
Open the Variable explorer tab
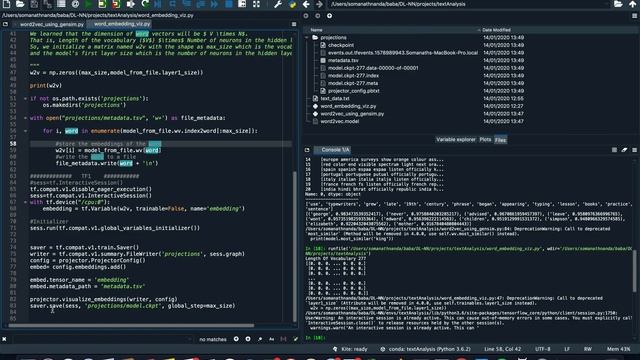(456, 140)
